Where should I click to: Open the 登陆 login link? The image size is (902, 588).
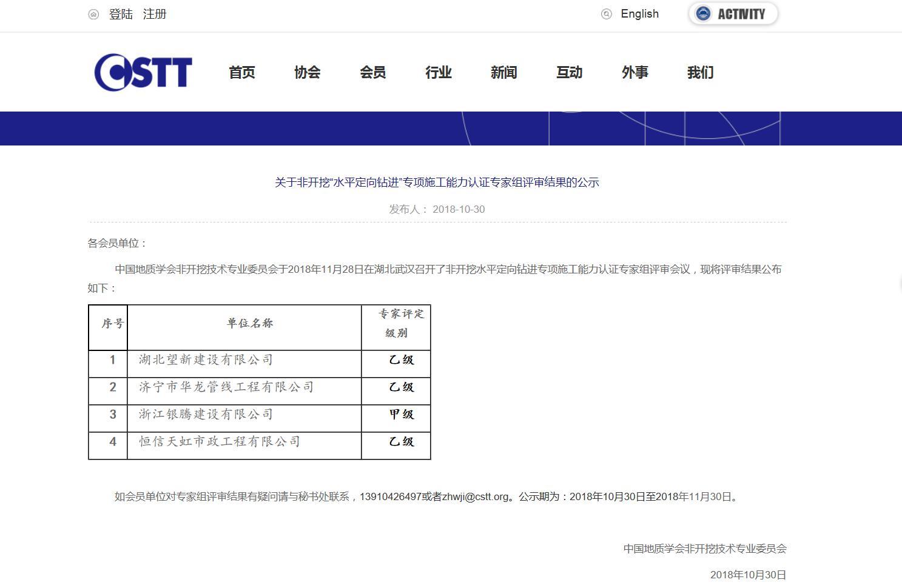(x=121, y=14)
